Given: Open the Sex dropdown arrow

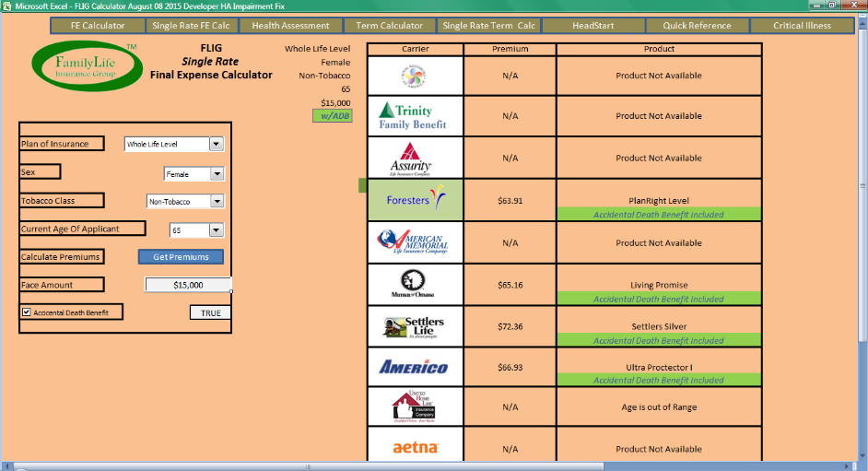Looking at the screenshot, I should point(217,174).
